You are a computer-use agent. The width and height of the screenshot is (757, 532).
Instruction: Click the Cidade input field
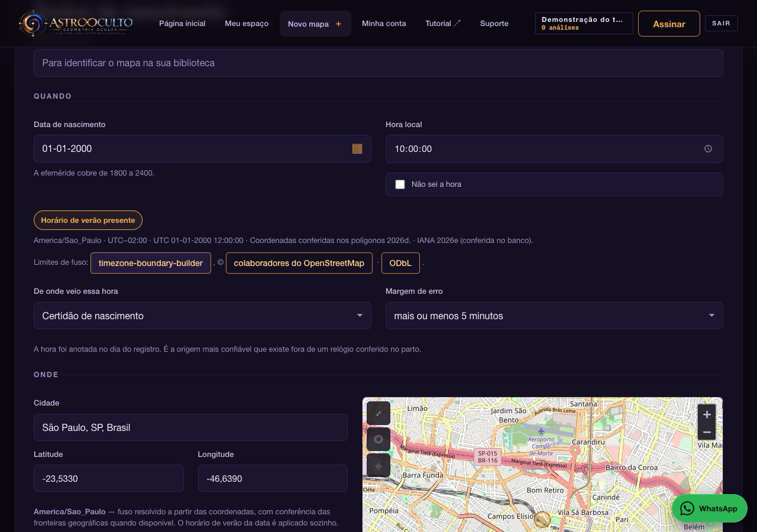click(190, 427)
